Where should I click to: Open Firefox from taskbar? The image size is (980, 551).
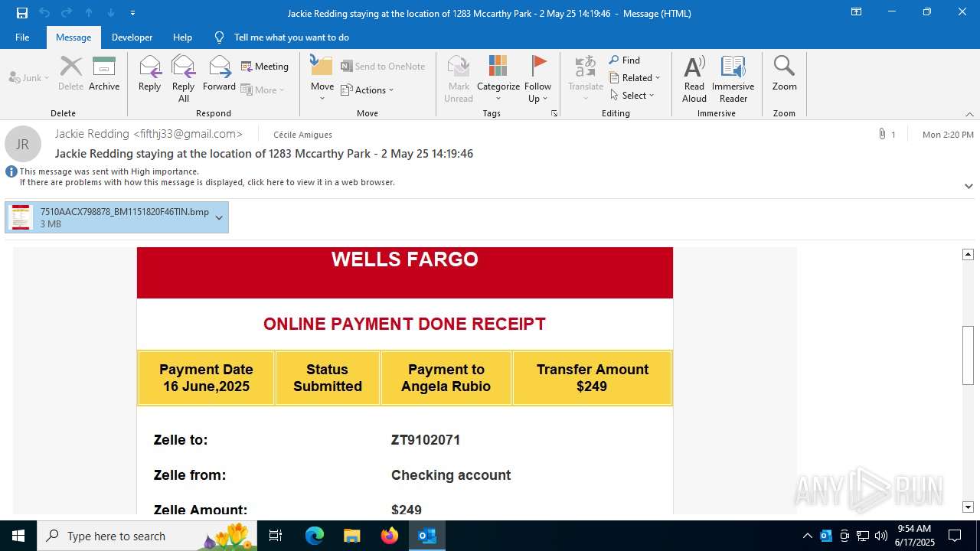pyautogui.click(x=390, y=536)
